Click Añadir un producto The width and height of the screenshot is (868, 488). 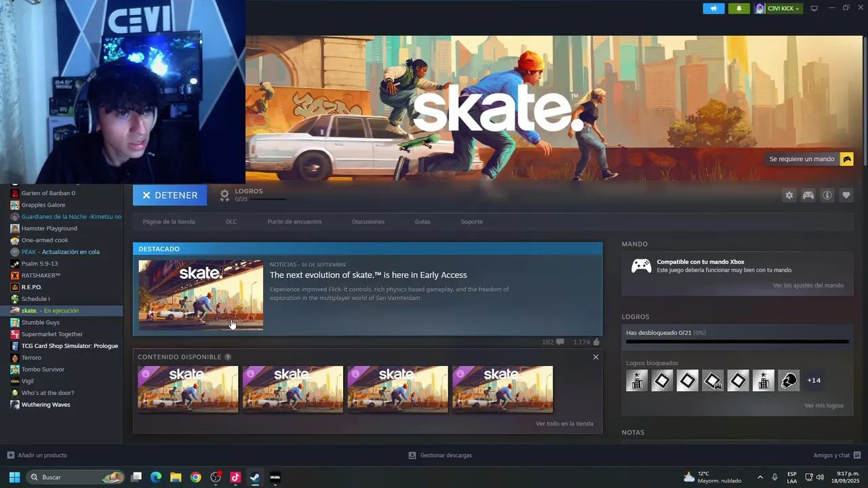tap(37, 455)
